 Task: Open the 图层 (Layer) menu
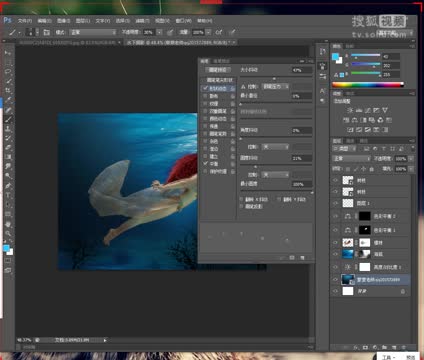pos(83,21)
